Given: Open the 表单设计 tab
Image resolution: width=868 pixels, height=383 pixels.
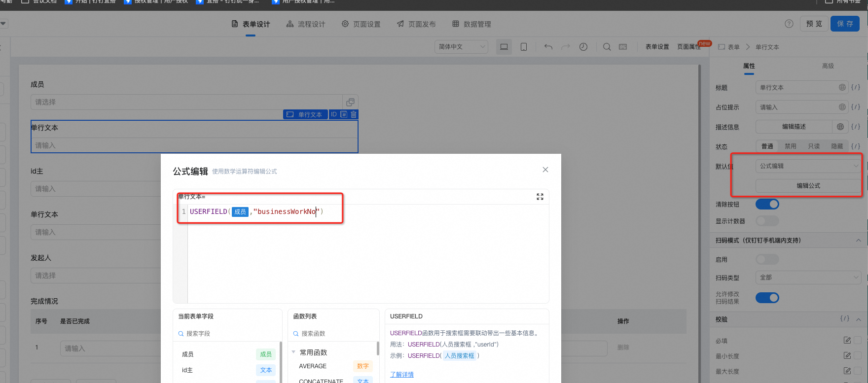Looking at the screenshot, I should tap(251, 24).
